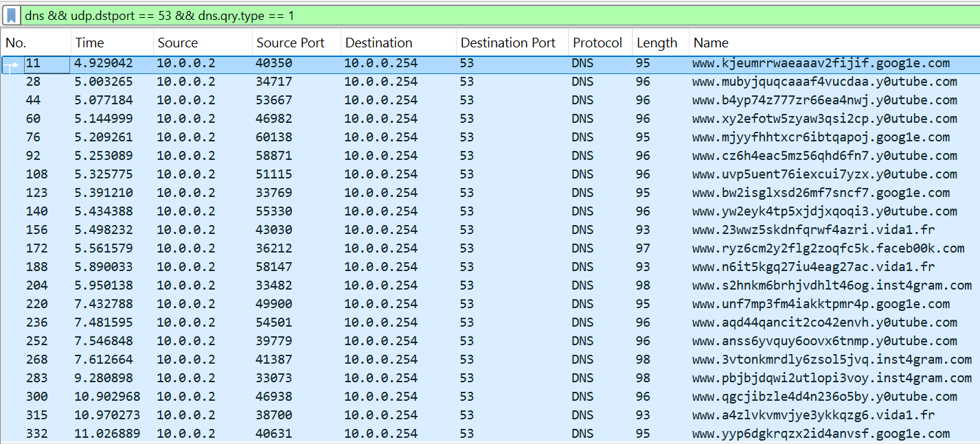
Task: Select packet number 332
Action: pyautogui.click(x=490, y=434)
